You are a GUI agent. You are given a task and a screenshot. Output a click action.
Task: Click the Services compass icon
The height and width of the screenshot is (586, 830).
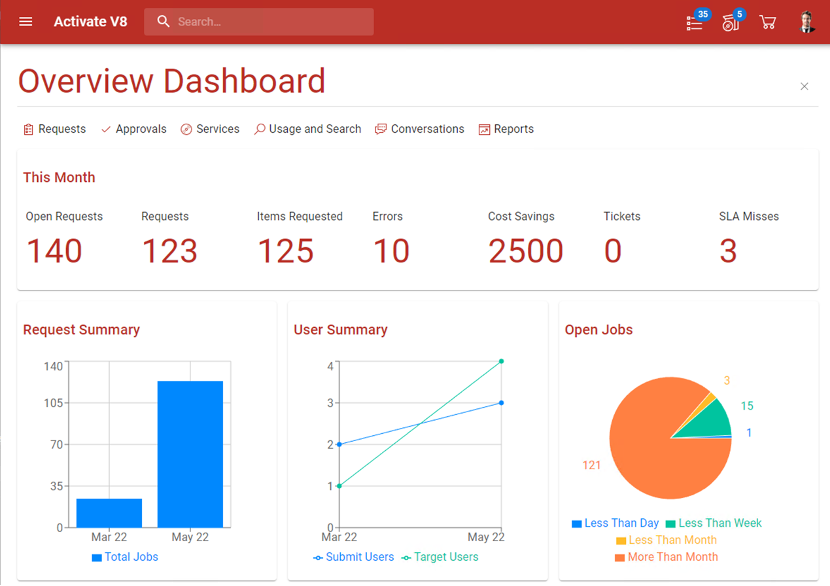186,129
